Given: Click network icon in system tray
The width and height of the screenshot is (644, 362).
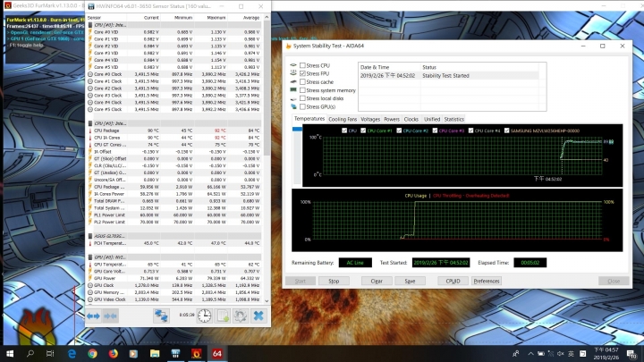Looking at the screenshot, I should pyautogui.click(x=551, y=353).
